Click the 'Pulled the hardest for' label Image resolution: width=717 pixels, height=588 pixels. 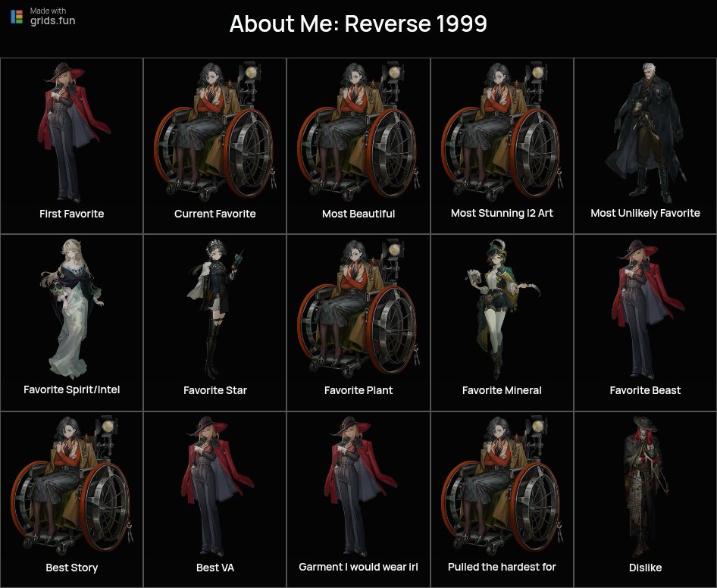point(502,567)
